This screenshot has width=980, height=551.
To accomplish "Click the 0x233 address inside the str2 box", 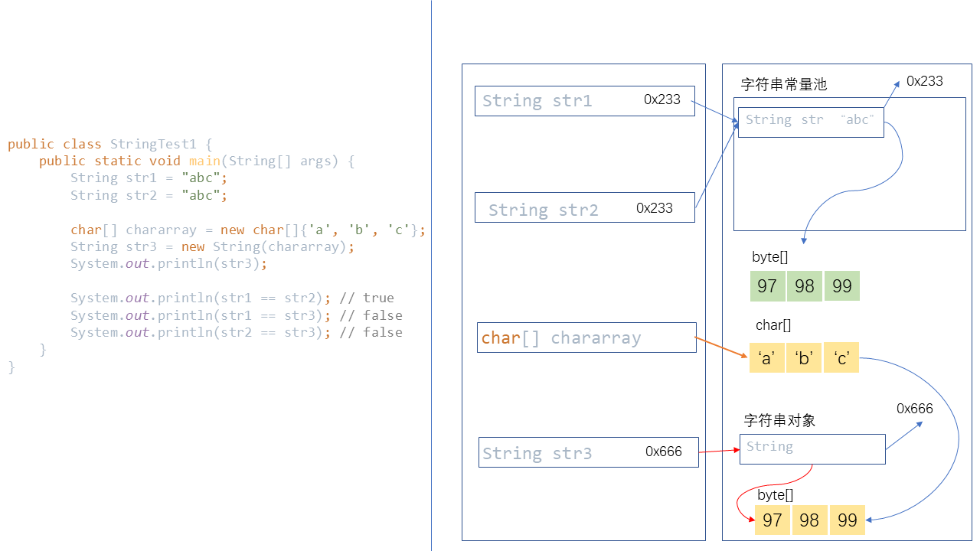I will coord(655,208).
